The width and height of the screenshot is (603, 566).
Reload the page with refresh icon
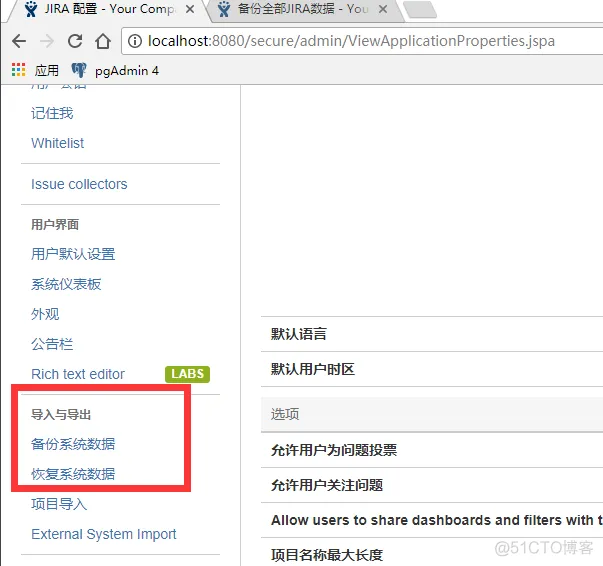(x=75, y=42)
